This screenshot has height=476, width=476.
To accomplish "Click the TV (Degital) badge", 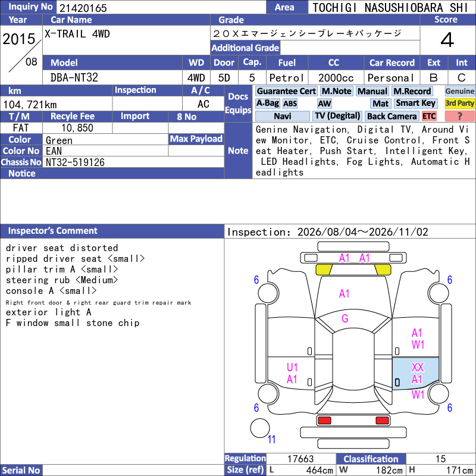I will (x=337, y=115).
